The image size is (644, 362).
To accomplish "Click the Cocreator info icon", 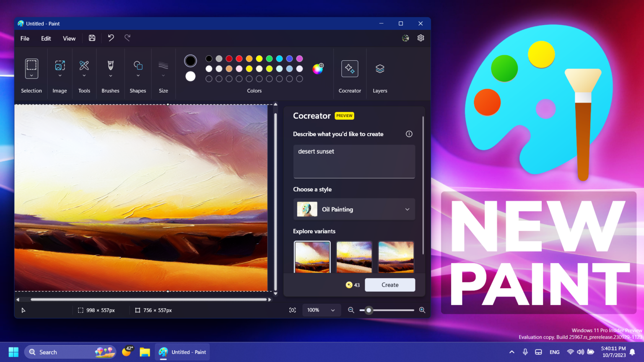I will click(x=409, y=134).
